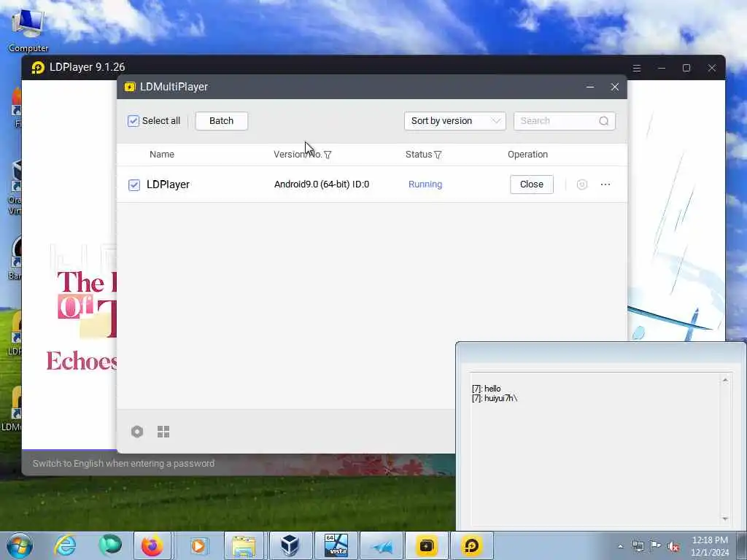Open the Windows Start menu orb
Screen dimensions: 747x560
tap(20, 545)
